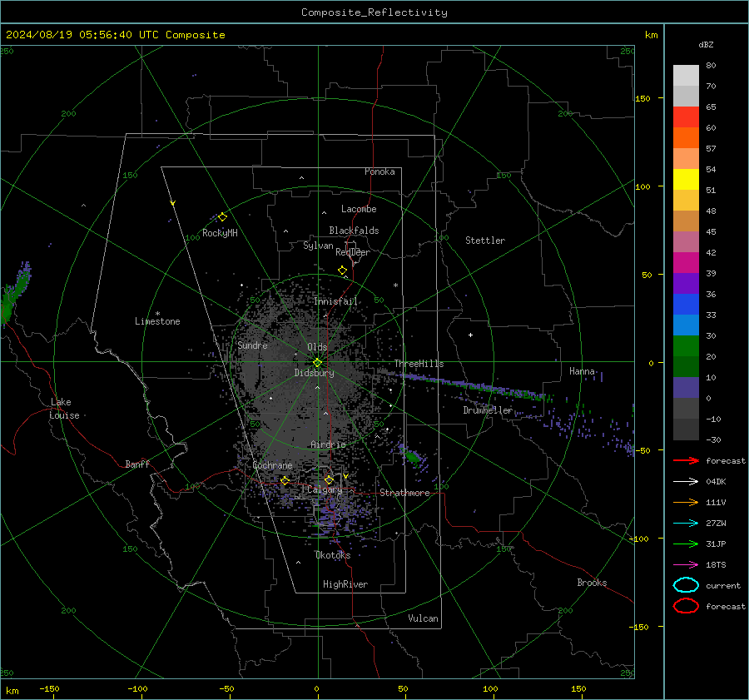The width and height of the screenshot is (749, 700).
Task: Click the Didsbury city label
Action: [314, 373]
